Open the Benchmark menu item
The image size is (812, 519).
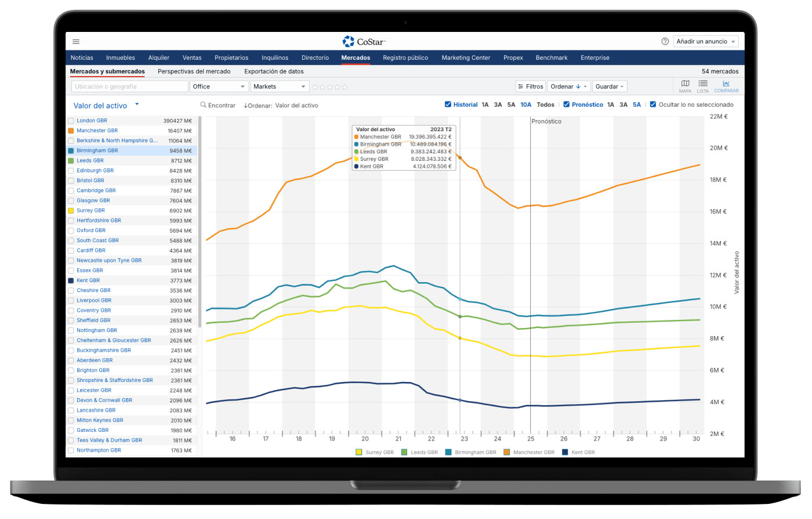pos(551,57)
